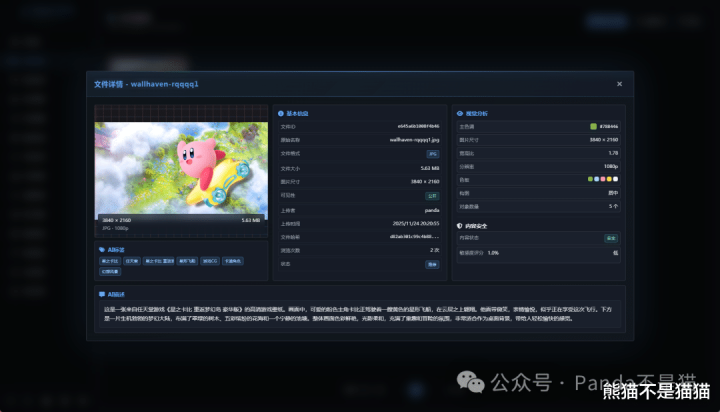Click the tag icon beside AI标签
The width and height of the screenshot is (720, 412).
click(102, 250)
